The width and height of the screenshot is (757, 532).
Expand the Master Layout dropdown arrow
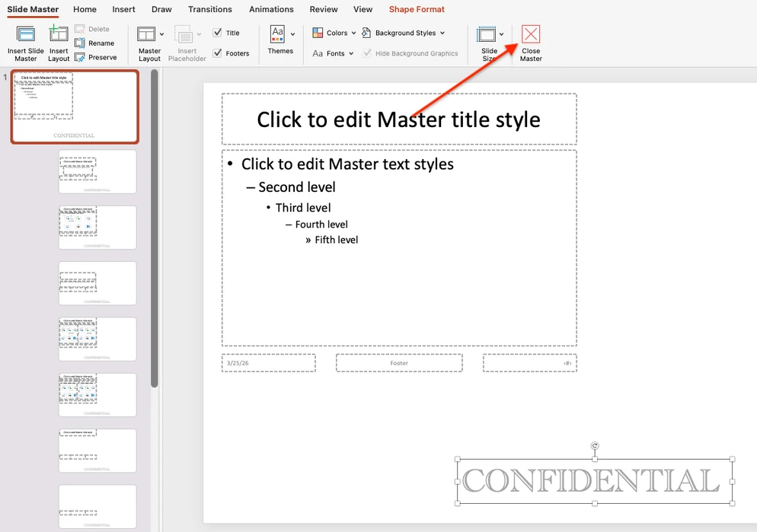point(161,33)
